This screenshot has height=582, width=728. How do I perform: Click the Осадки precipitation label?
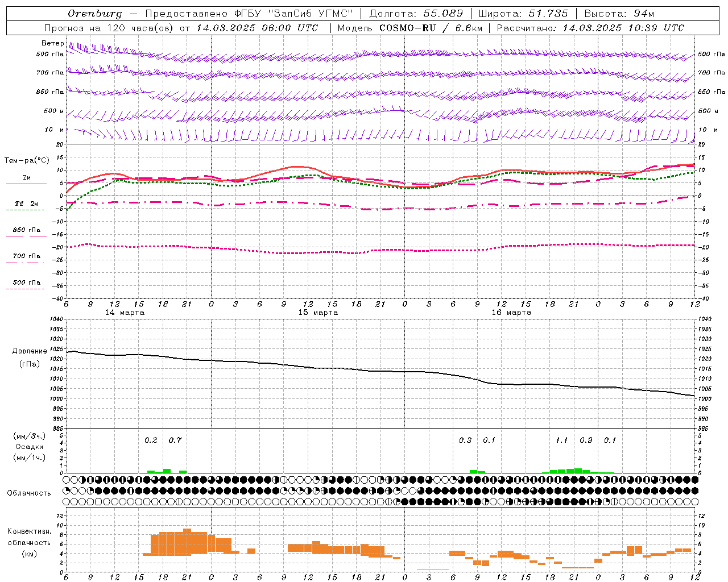coord(30,447)
